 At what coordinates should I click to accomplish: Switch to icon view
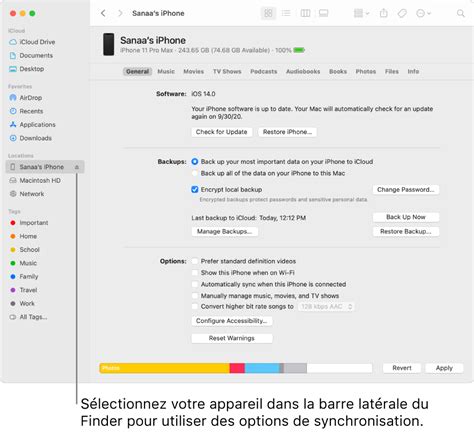click(268, 13)
